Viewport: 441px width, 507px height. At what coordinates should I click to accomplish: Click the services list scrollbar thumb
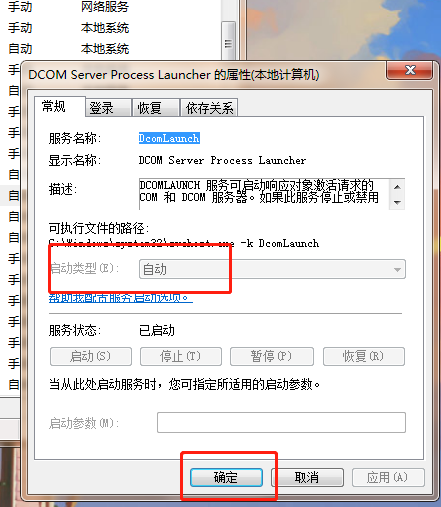tap(228, 41)
